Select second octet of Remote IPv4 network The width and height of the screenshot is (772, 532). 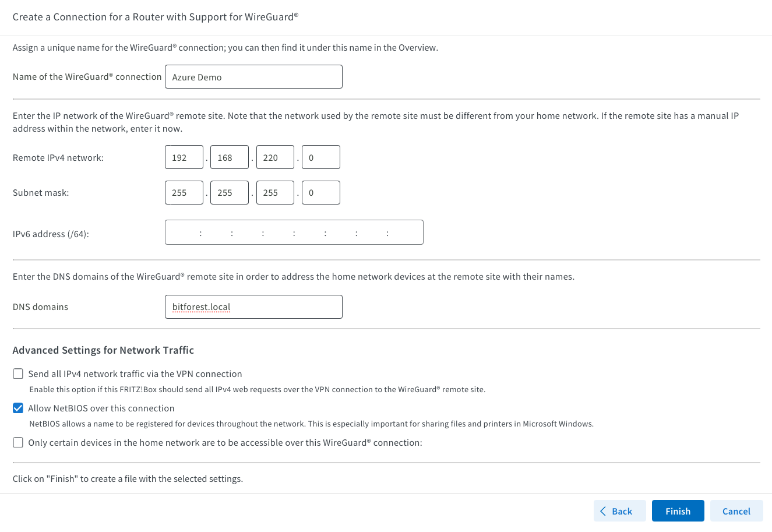click(230, 157)
